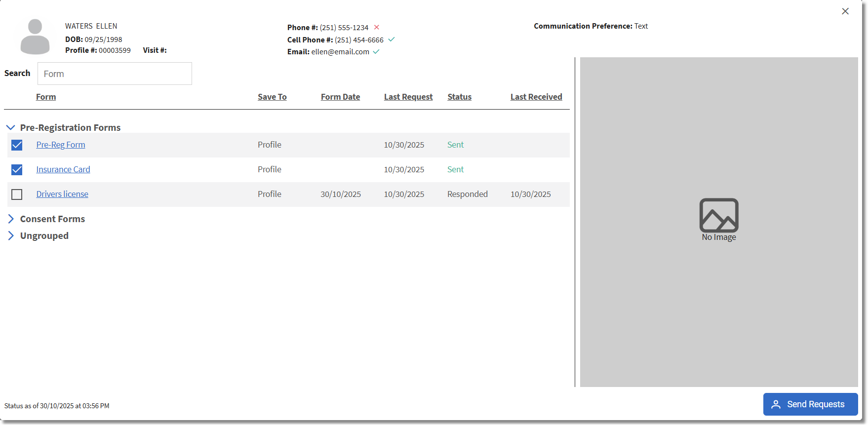Viewport: 868px width, 426px height.
Task: Uncheck the Pre-Reg Form checkbox
Action: click(x=17, y=145)
